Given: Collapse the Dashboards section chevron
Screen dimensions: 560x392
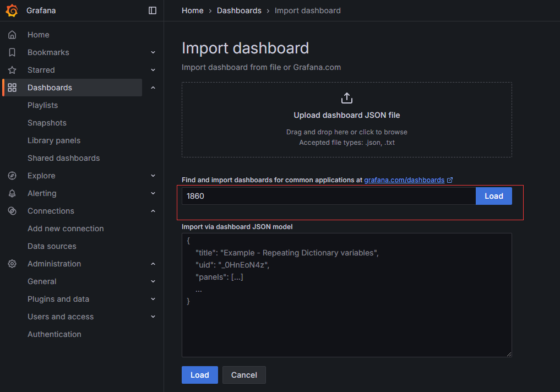Looking at the screenshot, I should [x=153, y=88].
